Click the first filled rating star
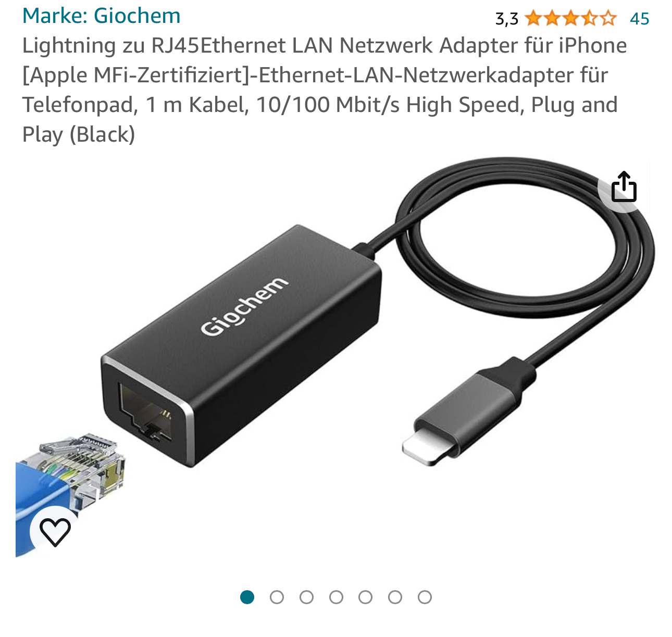Viewport: 672px width, 637px height. (533, 19)
